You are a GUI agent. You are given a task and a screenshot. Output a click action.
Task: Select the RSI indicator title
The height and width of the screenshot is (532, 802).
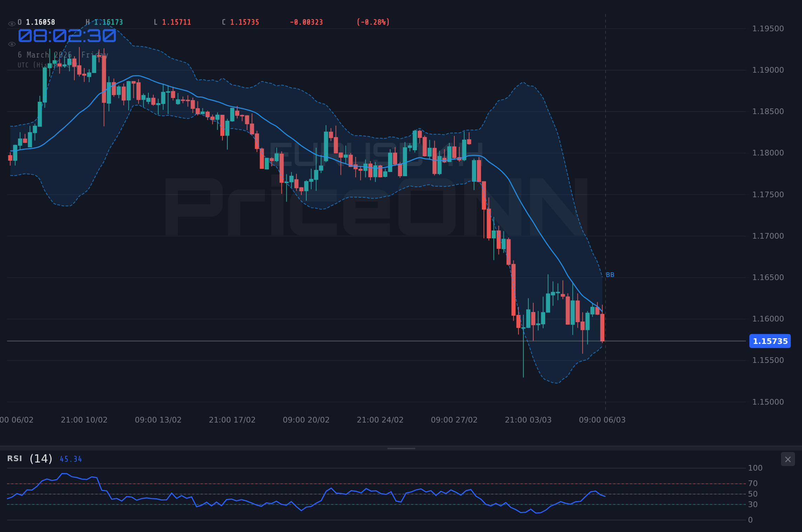coord(15,458)
